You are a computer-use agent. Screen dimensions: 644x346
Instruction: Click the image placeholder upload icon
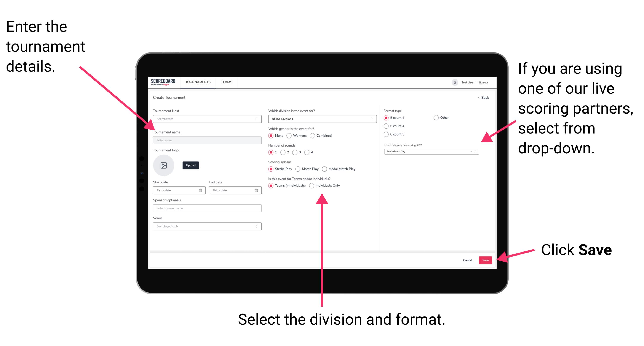pyautogui.click(x=163, y=165)
